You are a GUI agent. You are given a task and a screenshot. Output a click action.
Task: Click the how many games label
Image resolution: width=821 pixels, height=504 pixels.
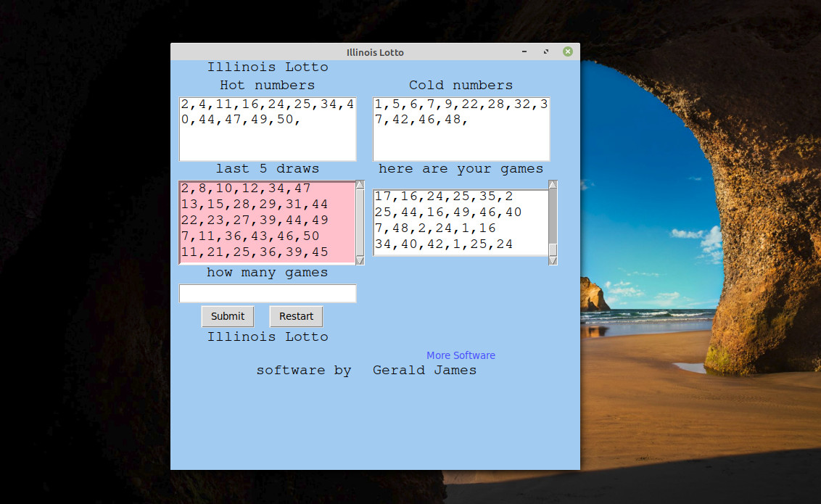[268, 273]
